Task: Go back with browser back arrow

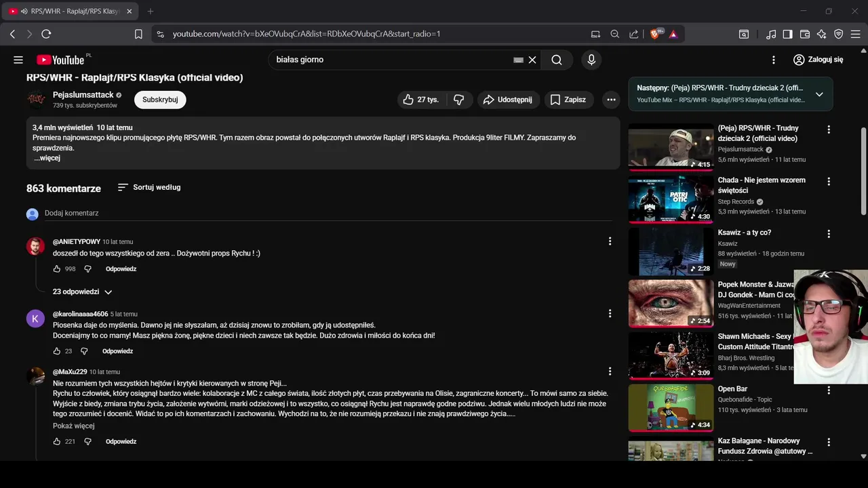Action: pos(12,34)
